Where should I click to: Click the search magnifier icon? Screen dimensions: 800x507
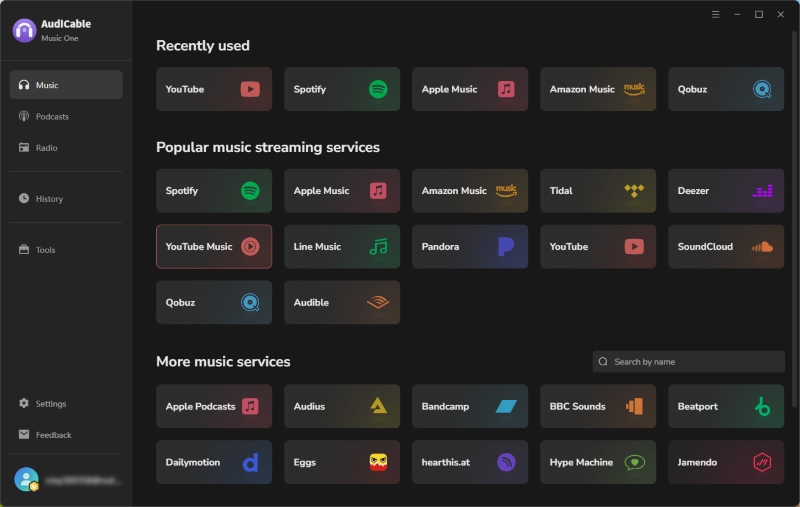603,362
